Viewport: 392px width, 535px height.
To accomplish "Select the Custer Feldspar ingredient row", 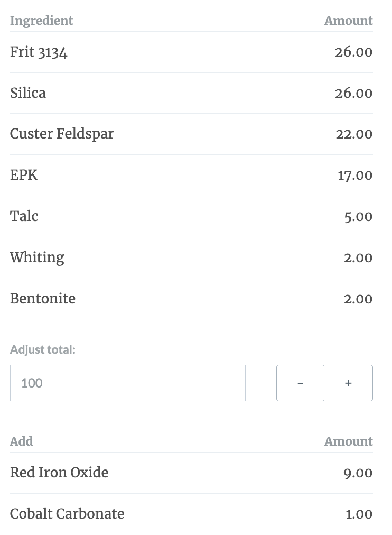I will tap(191, 134).
